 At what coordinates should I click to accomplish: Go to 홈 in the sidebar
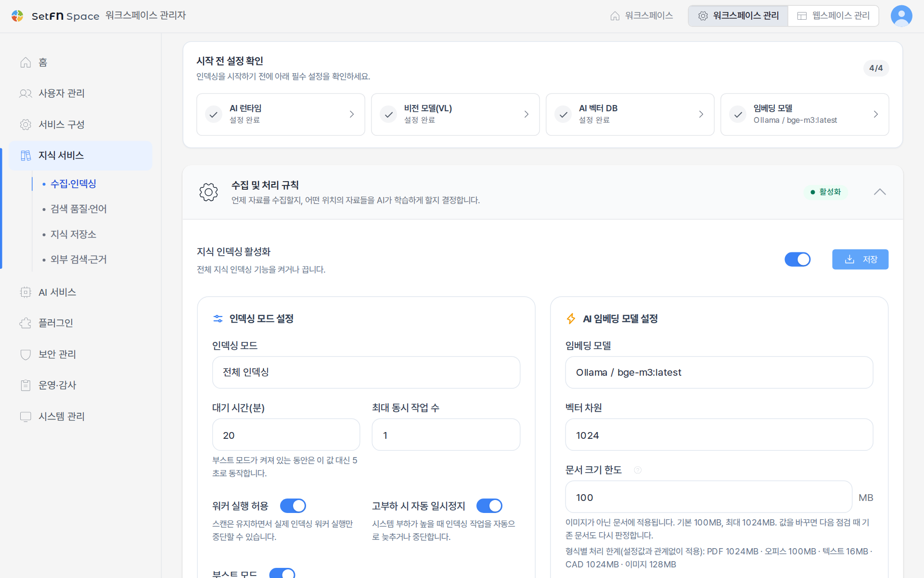(81, 62)
